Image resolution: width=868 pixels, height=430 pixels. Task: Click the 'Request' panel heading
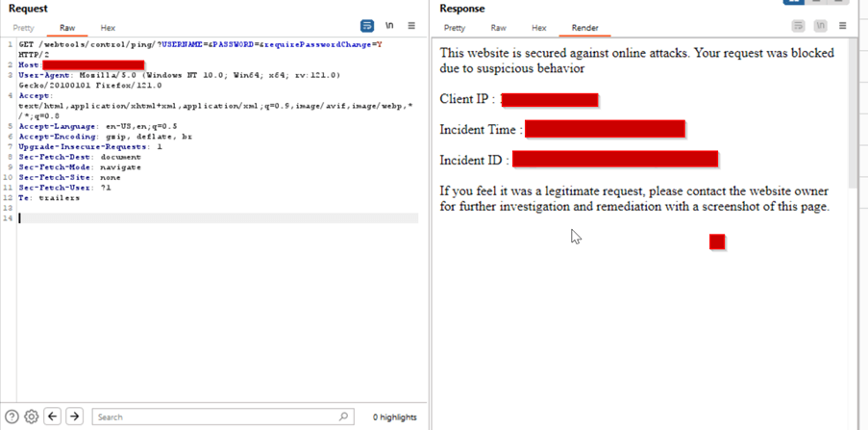pos(28,9)
